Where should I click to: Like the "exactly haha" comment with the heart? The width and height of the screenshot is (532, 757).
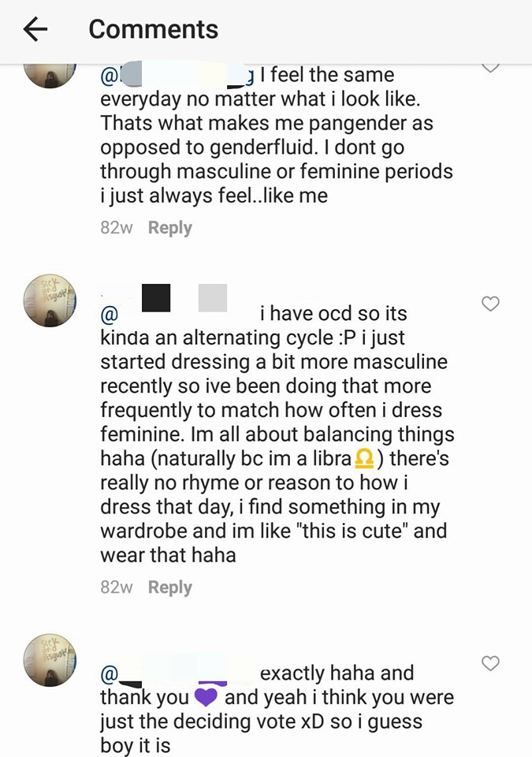point(490,663)
